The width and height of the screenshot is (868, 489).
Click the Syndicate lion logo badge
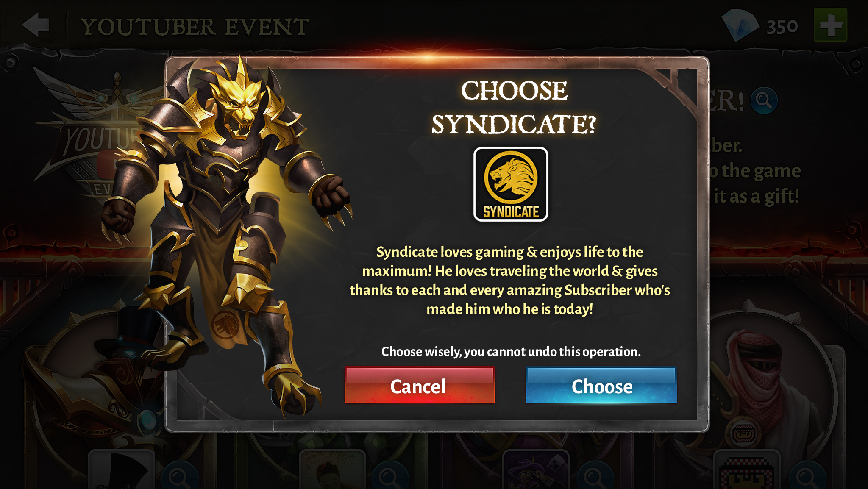point(511,184)
